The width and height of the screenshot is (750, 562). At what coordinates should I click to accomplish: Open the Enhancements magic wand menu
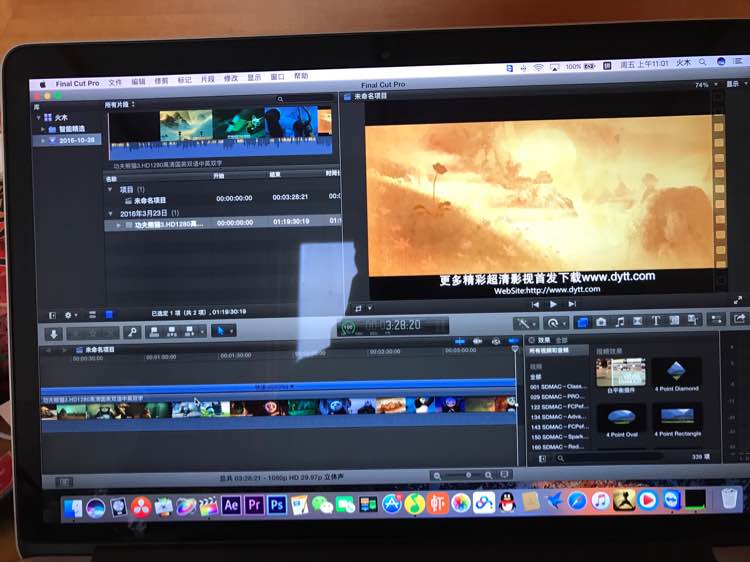[x=526, y=323]
